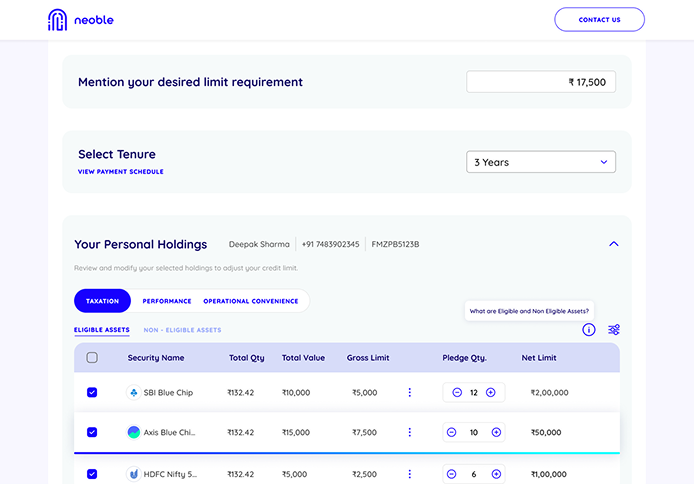The height and width of the screenshot is (484, 694).
Task: Click the eligible assets tooltip text
Action: click(529, 311)
